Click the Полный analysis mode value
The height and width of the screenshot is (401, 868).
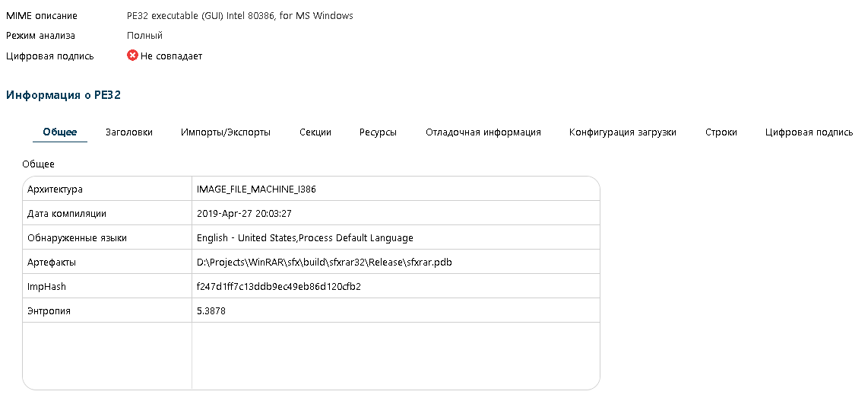[144, 36]
